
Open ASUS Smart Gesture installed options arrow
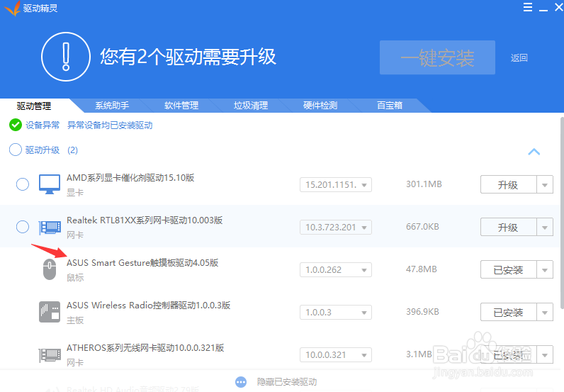pyautogui.click(x=545, y=269)
